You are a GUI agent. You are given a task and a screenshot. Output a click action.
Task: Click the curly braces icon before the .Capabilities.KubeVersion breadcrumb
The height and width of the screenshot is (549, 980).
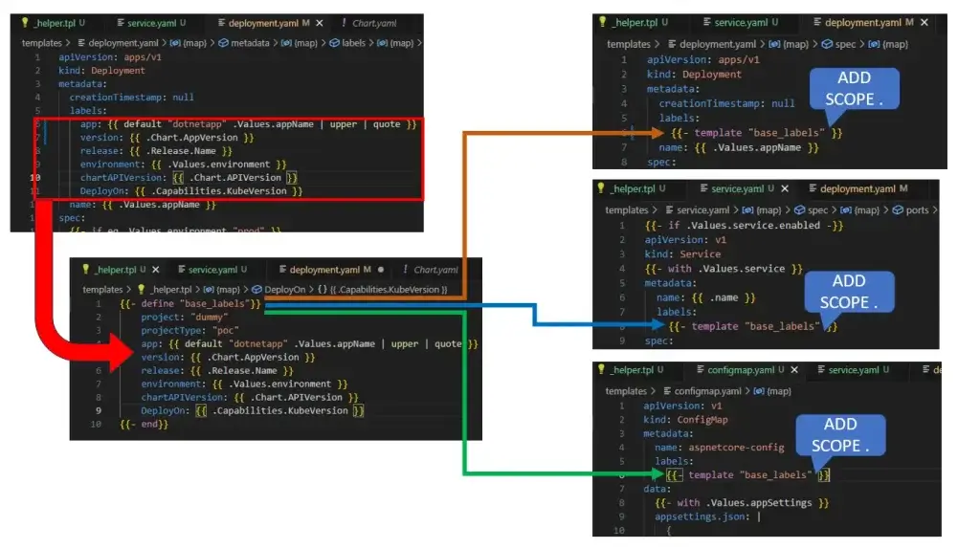[x=323, y=289]
